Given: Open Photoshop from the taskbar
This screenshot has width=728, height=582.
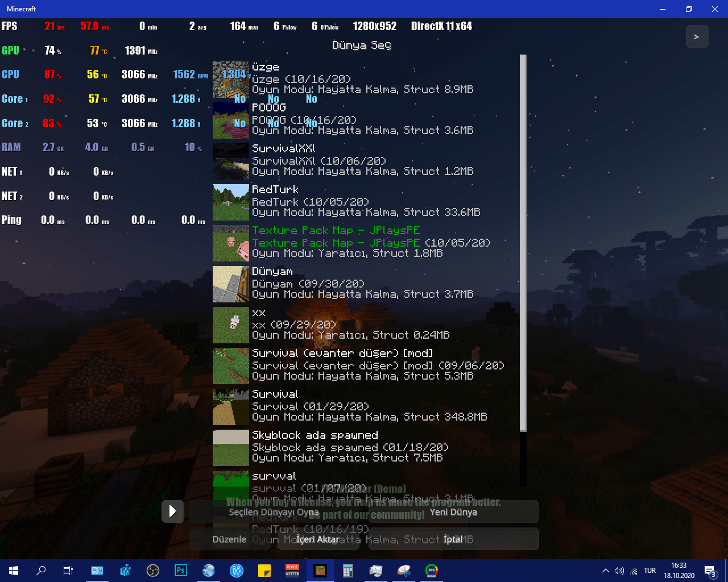Looking at the screenshot, I should 181,571.
